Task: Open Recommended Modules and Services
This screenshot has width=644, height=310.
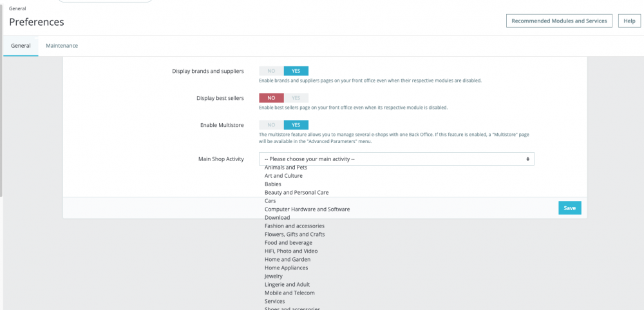Action: 559,21
